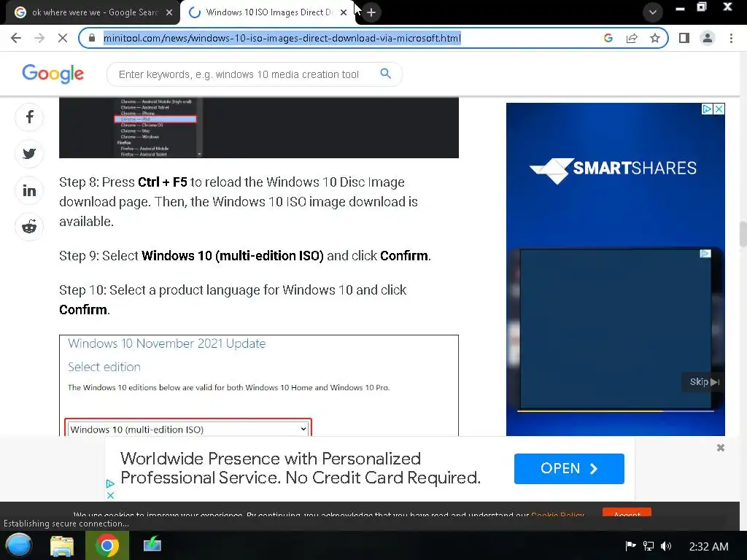
Task: Share this page via address bar icon
Action: pos(632,38)
